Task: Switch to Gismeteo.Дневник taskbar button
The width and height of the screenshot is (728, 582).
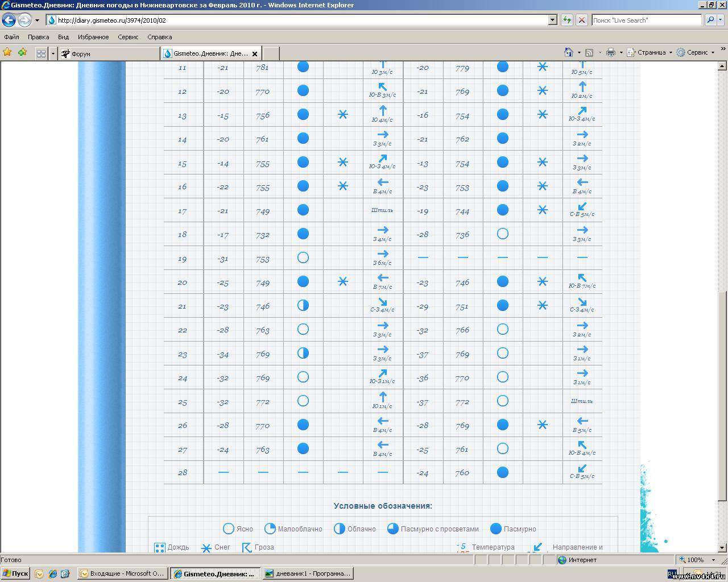Action: [216, 573]
